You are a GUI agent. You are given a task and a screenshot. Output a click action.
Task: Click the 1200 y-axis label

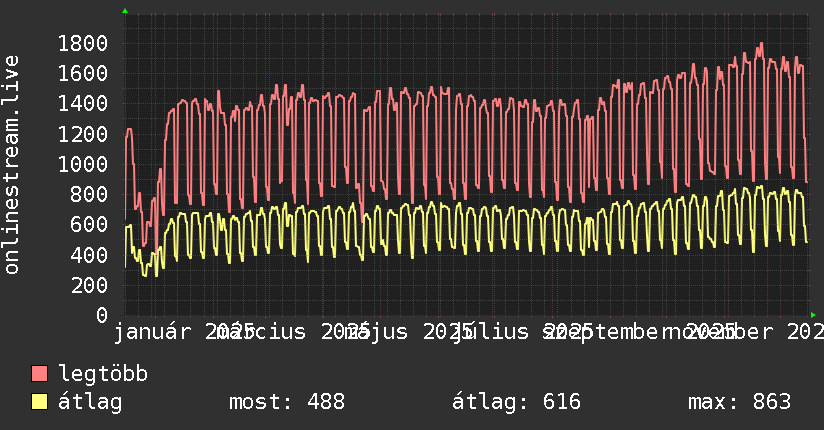point(83,135)
